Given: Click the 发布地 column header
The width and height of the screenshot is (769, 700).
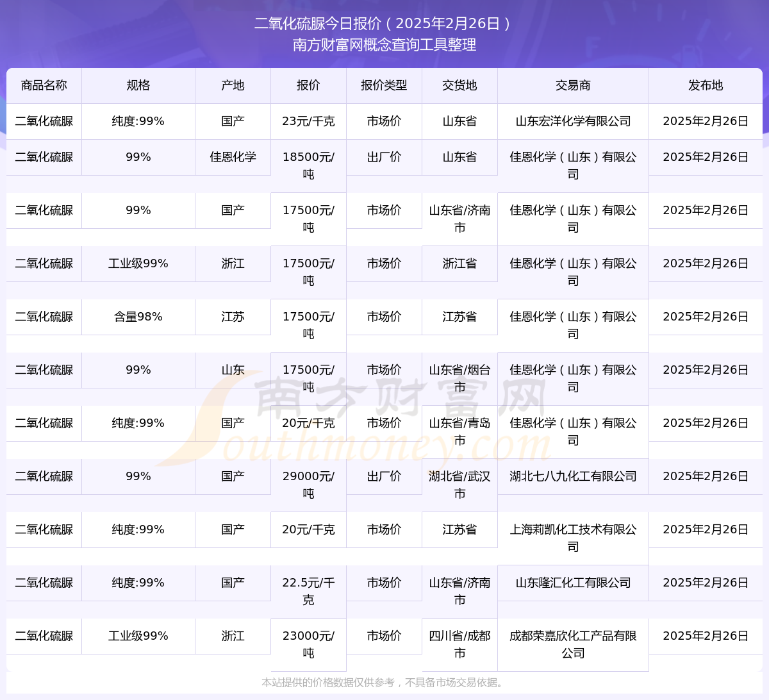Looking at the screenshot, I should (x=706, y=85).
